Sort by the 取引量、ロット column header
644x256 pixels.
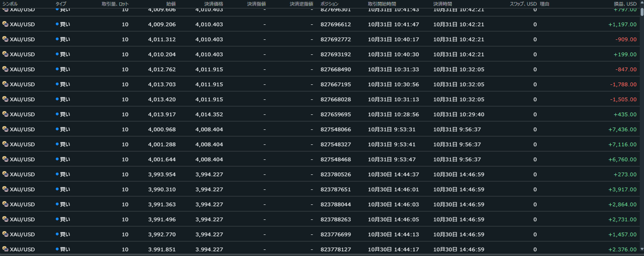[x=115, y=4]
